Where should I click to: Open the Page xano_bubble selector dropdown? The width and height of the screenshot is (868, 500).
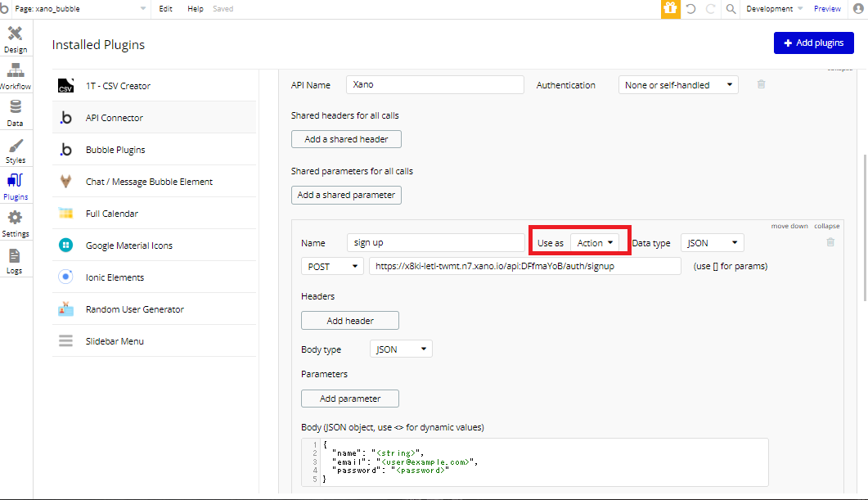pyautogui.click(x=80, y=9)
